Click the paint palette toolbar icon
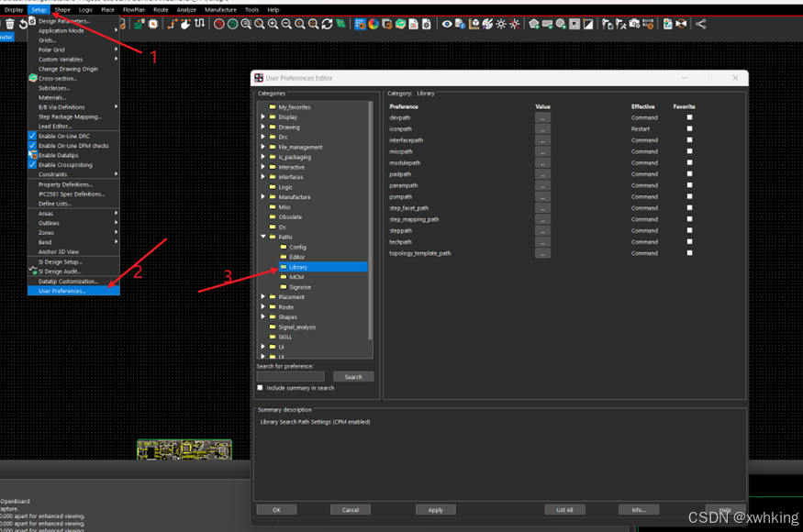803x532 pixels. click(487, 24)
